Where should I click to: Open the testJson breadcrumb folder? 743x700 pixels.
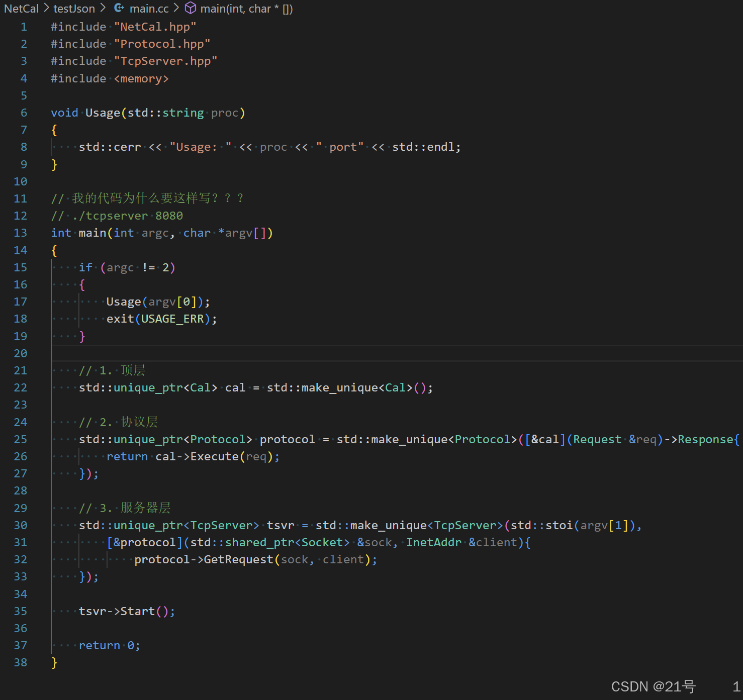coord(74,9)
